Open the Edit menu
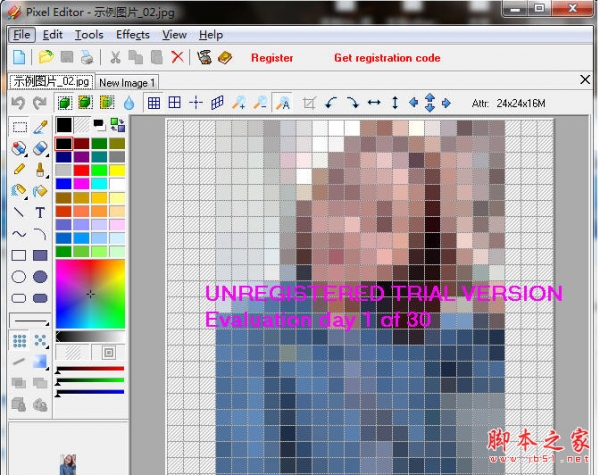The height and width of the screenshot is (475, 600). click(x=52, y=35)
